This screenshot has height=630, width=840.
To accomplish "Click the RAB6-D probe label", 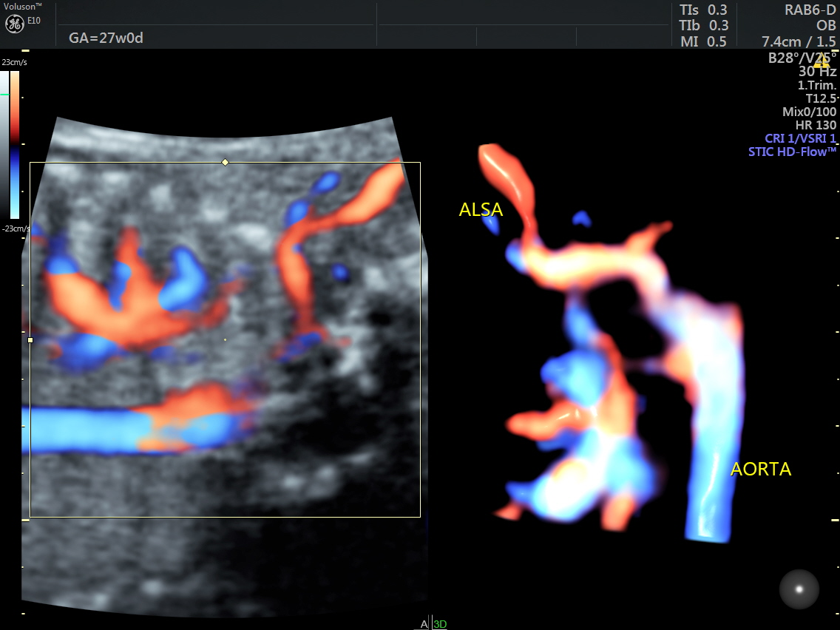I will pyautogui.click(x=810, y=10).
